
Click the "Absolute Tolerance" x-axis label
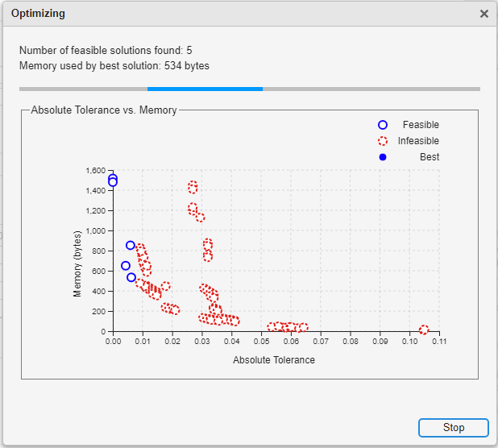point(274,360)
